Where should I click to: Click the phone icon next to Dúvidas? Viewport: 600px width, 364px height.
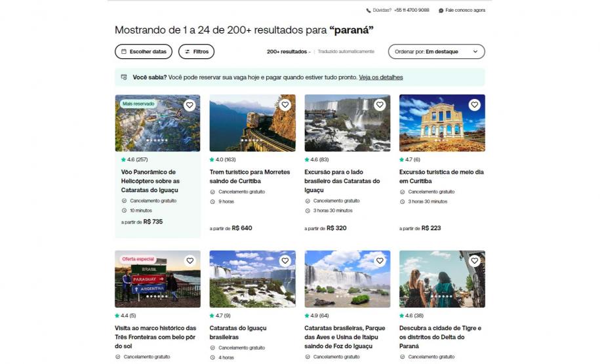click(x=369, y=10)
